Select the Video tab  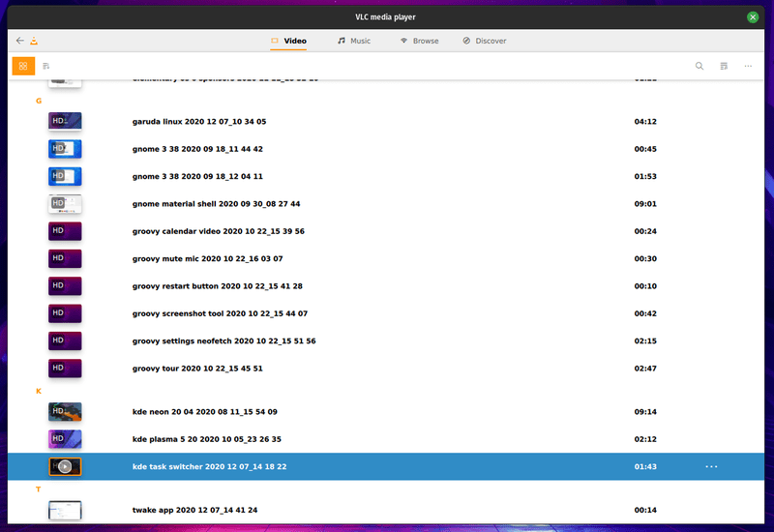pos(288,41)
